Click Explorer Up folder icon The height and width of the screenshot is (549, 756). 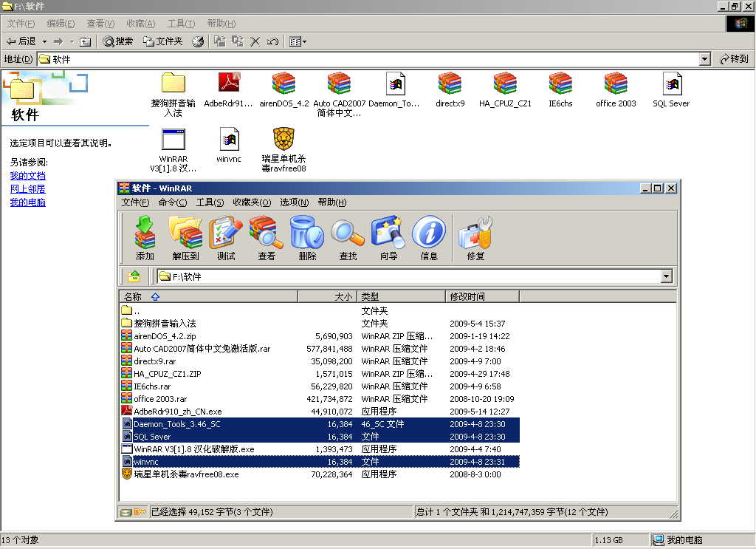coord(86,41)
